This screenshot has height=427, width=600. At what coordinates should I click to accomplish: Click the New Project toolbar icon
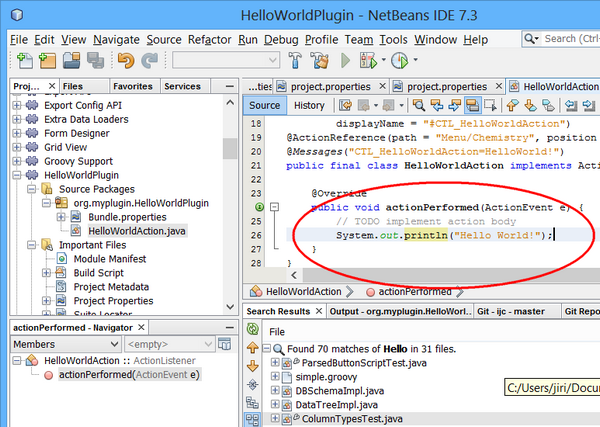[x=45, y=61]
